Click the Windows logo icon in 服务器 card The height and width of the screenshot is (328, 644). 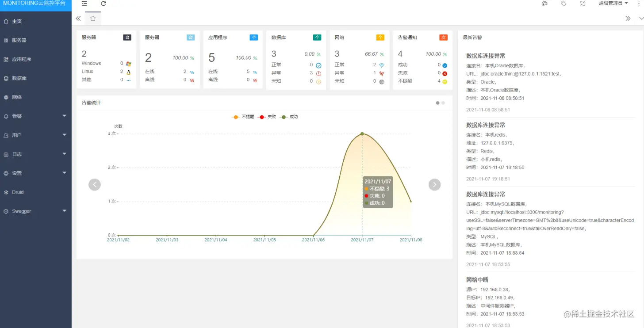pyautogui.click(x=129, y=64)
